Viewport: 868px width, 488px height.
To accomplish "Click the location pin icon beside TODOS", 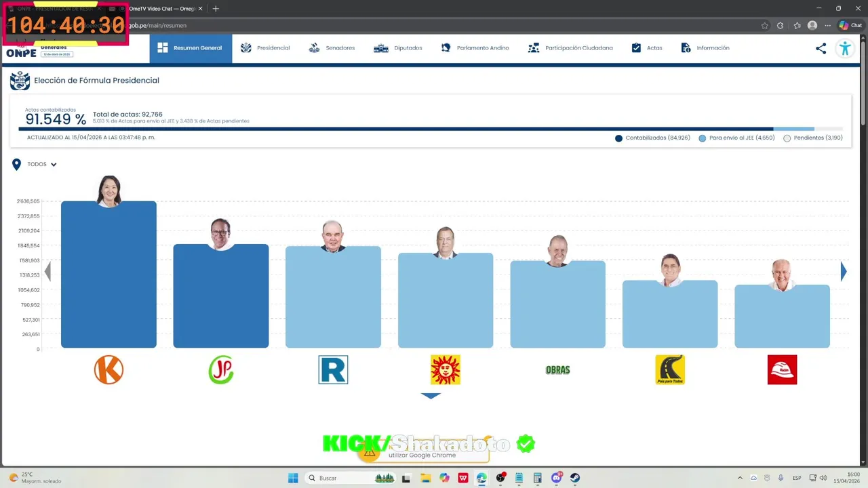I will point(16,165).
